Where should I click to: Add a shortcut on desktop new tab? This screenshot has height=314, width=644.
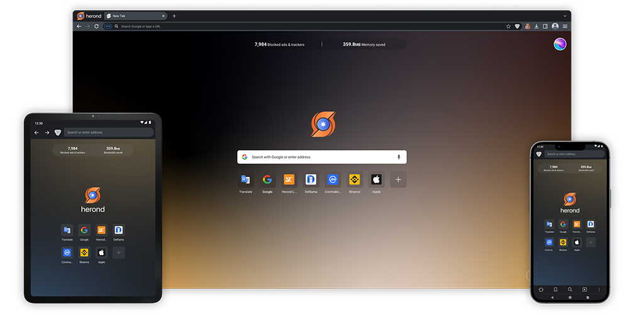coord(398,180)
